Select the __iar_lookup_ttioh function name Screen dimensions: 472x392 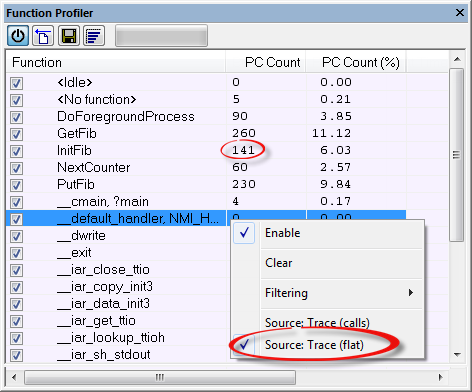pos(111,338)
